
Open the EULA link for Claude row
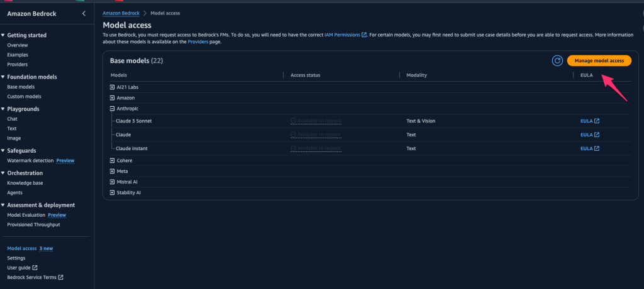tap(590, 134)
